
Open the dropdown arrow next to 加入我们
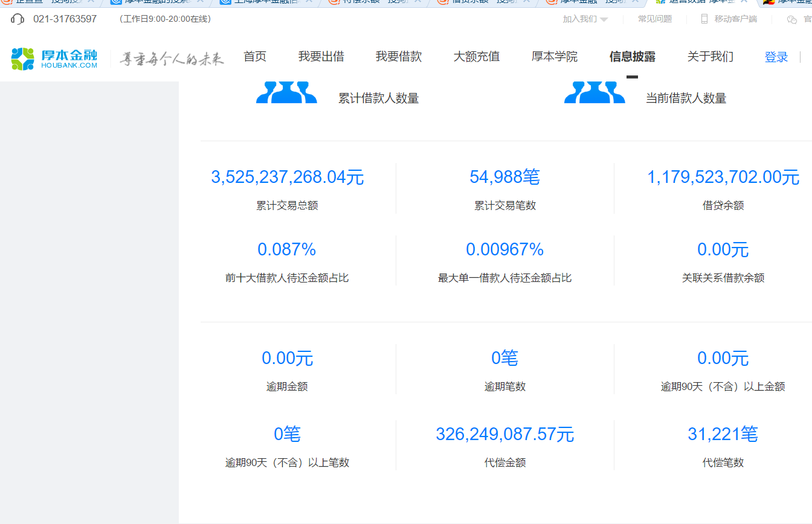click(x=604, y=19)
